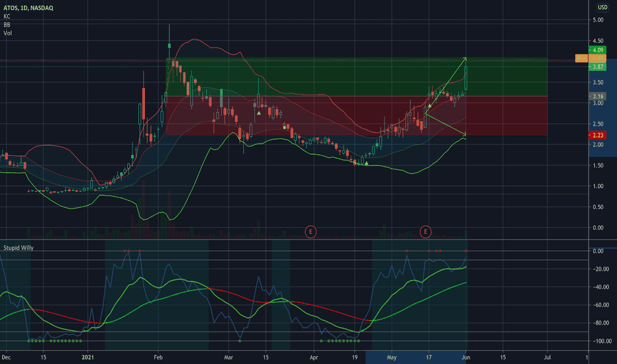Viewport: 617px width, 364px height.
Task: Click the green triangle signal below the April low candle
Action: pos(366,163)
